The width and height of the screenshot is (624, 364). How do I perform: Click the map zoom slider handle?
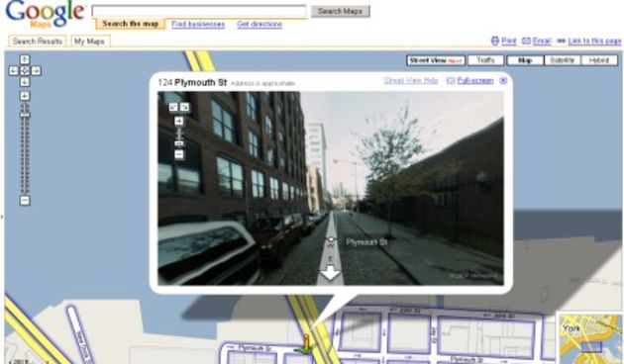tap(25, 116)
